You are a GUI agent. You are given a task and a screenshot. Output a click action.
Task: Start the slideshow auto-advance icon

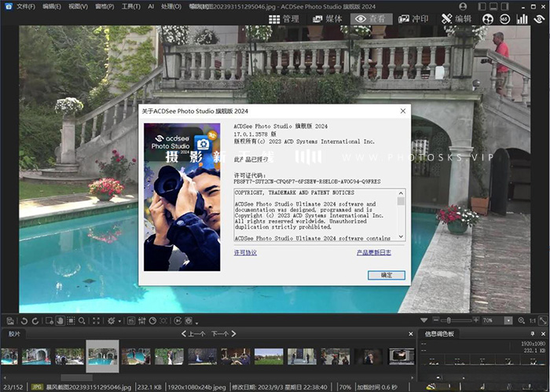pyautogui.click(x=178, y=321)
